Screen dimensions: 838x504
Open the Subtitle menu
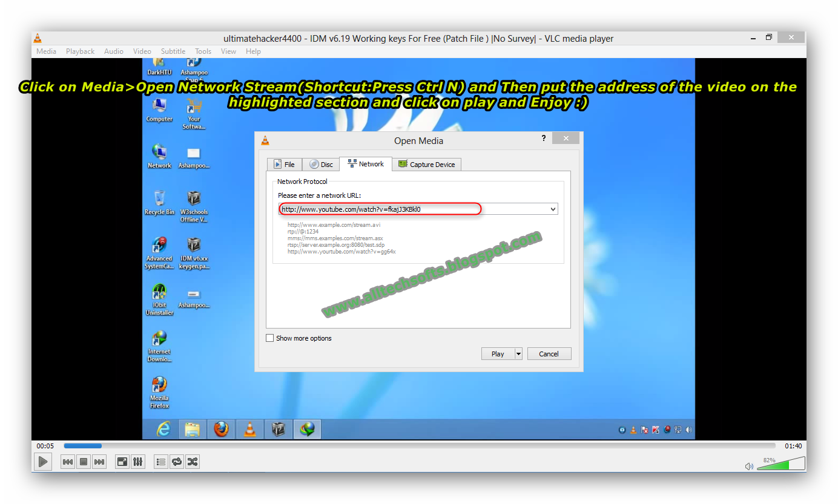coord(173,51)
